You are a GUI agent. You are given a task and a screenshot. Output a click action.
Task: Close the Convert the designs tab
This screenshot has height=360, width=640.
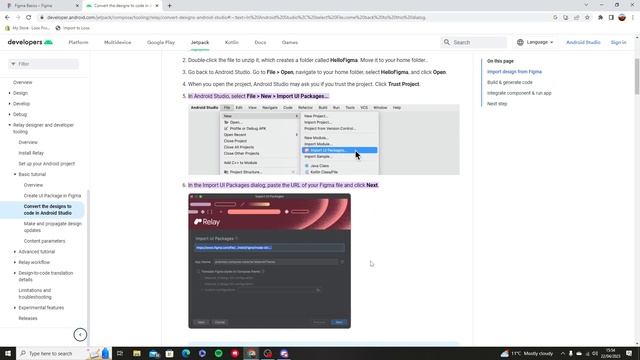tap(157, 6)
